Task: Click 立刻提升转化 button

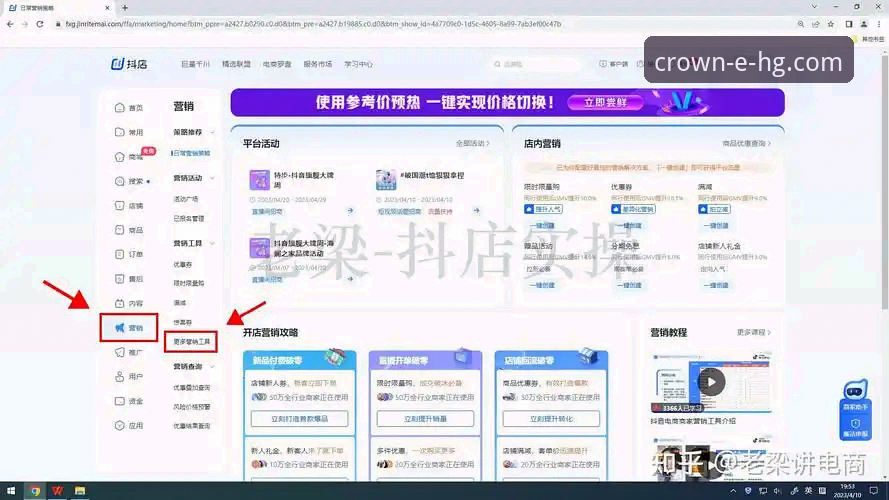Action: click(551, 419)
